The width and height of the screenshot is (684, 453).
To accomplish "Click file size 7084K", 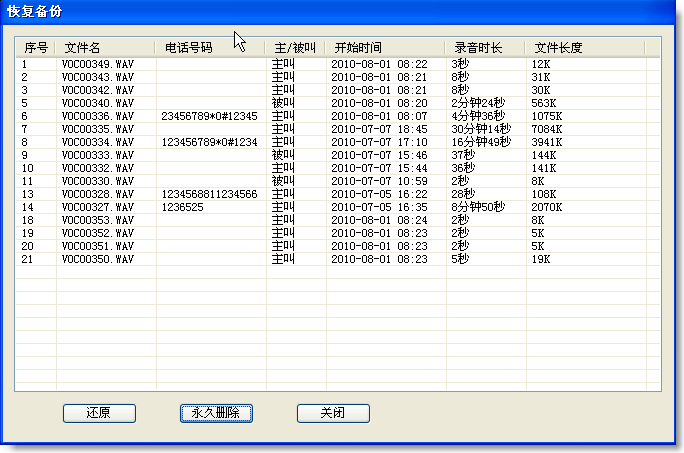I will click(547, 129).
